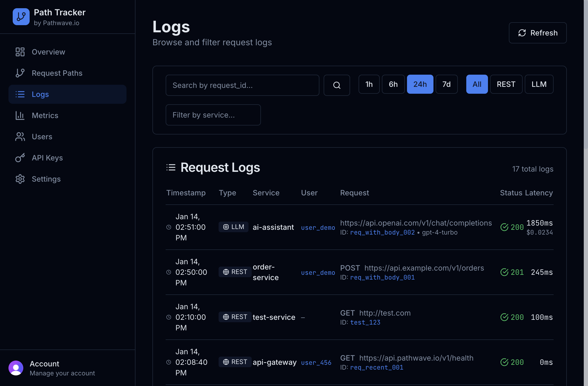
Task: Switch filter to LLM requests only
Action: point(539,84)
